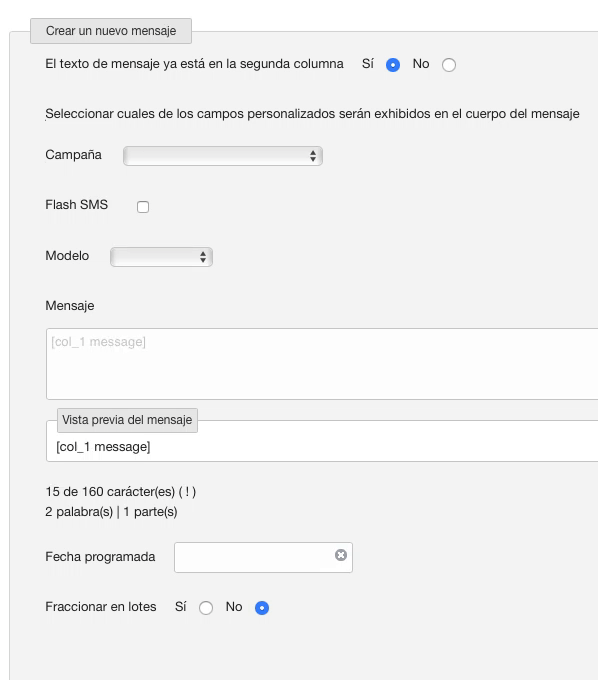Screen dimensions: 598x680
Task: Click the Campaña label
Action: pyautogui.click(x=73, y=155)
